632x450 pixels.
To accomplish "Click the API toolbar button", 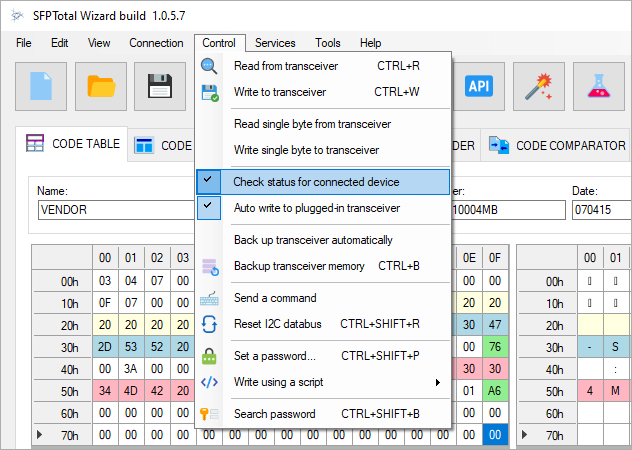I will tap(479, 86).
